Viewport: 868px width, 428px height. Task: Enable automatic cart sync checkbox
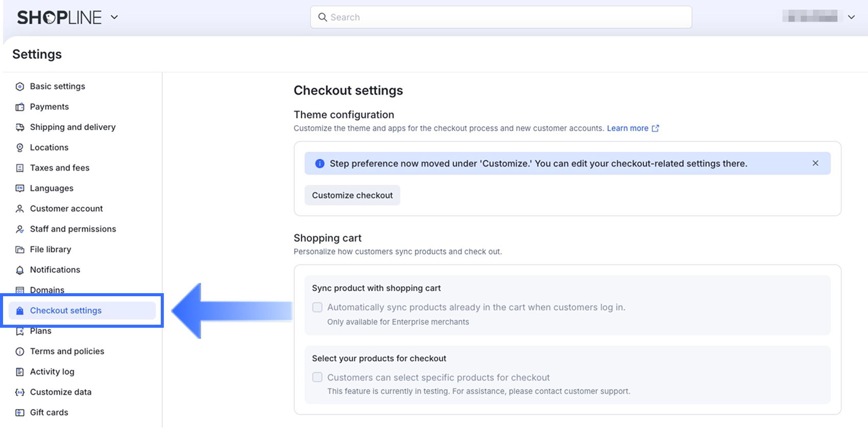pos(318,307)
